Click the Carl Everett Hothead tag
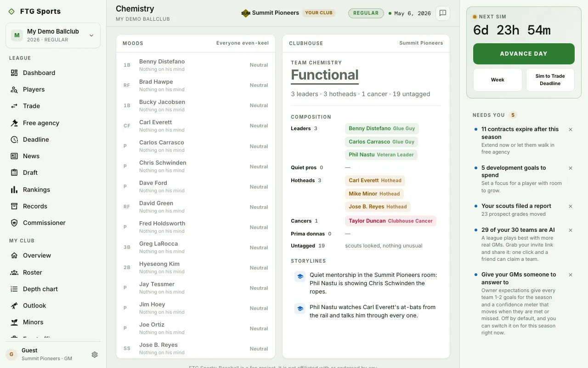 (375, 180)
